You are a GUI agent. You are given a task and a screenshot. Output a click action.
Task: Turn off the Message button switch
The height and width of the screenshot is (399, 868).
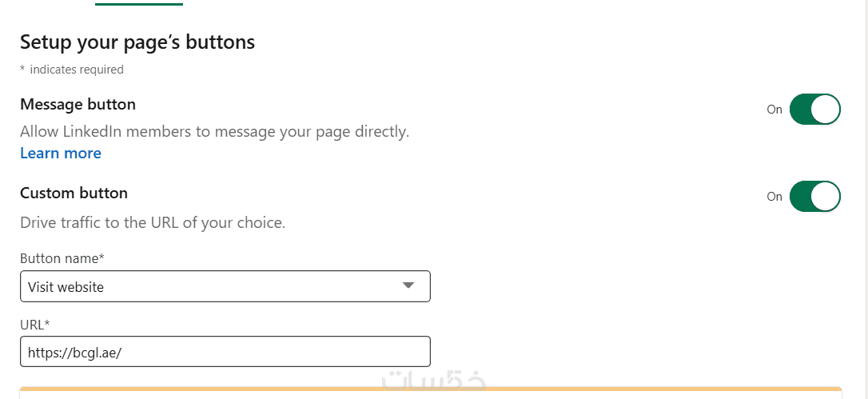815,110
